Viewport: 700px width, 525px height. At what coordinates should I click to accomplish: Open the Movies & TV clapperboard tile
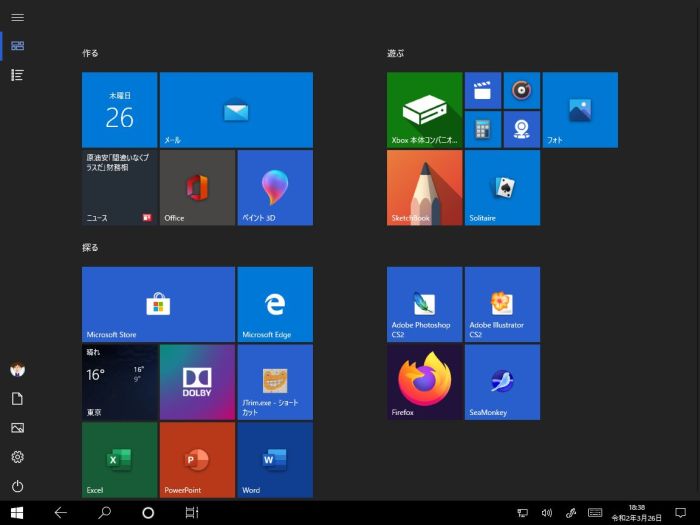click(x=483, y=91)
